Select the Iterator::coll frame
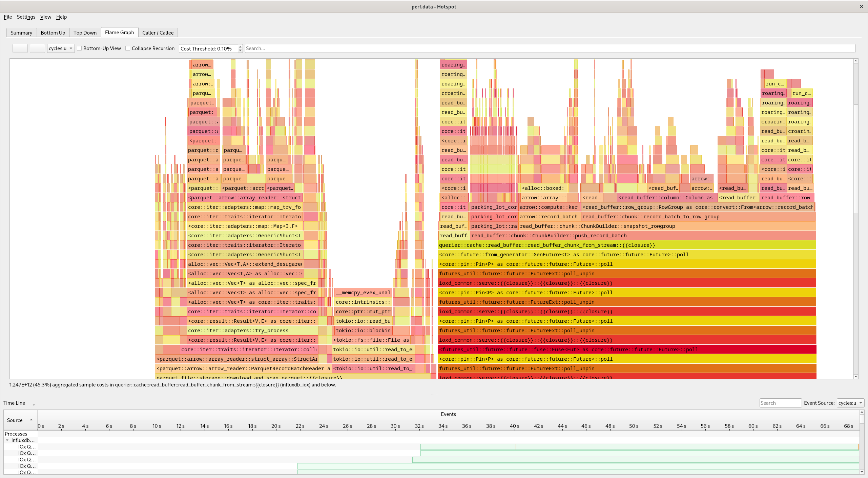The height and width of the screenshot is (478, 868). (x=249, y=350)
